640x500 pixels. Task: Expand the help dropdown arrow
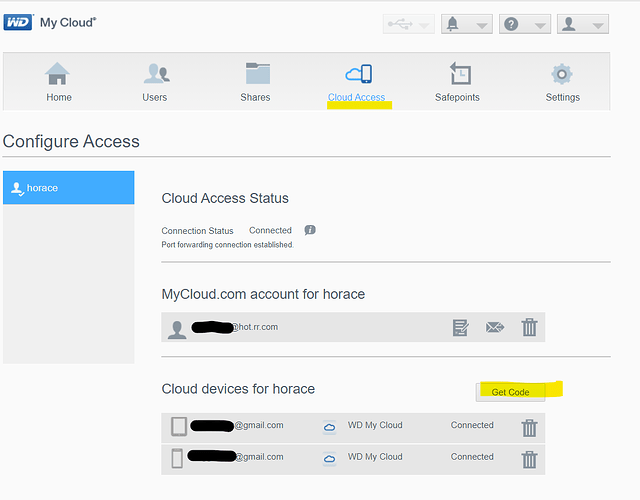coord(540,26)
